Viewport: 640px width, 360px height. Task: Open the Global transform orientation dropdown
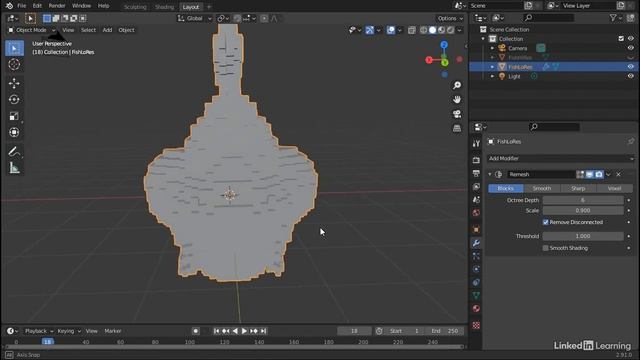coord(194,18)
